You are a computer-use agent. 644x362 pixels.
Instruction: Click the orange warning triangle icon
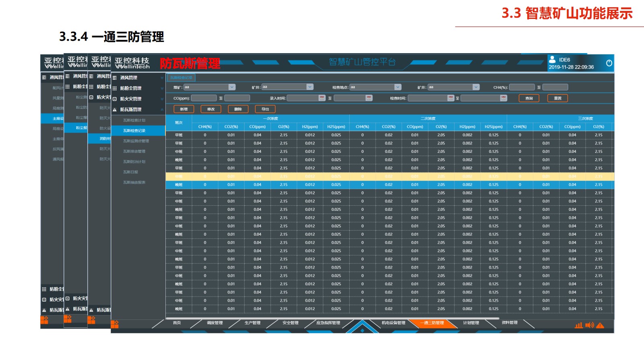click(x=600, y=325)
